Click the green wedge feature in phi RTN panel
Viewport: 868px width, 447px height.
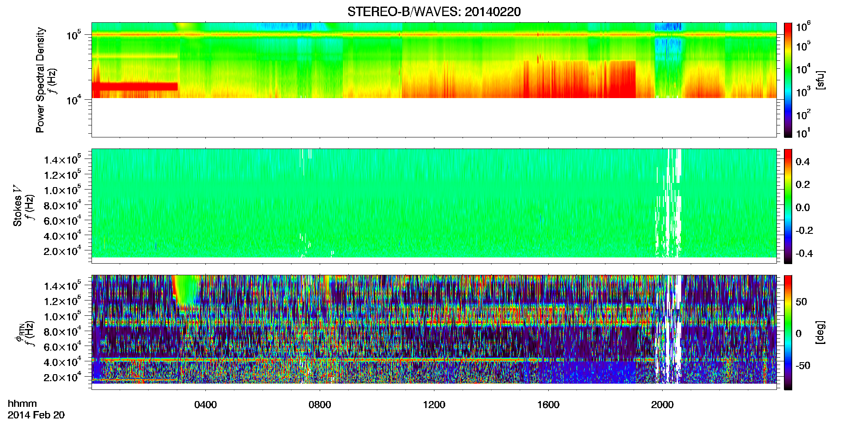(187, 290)
